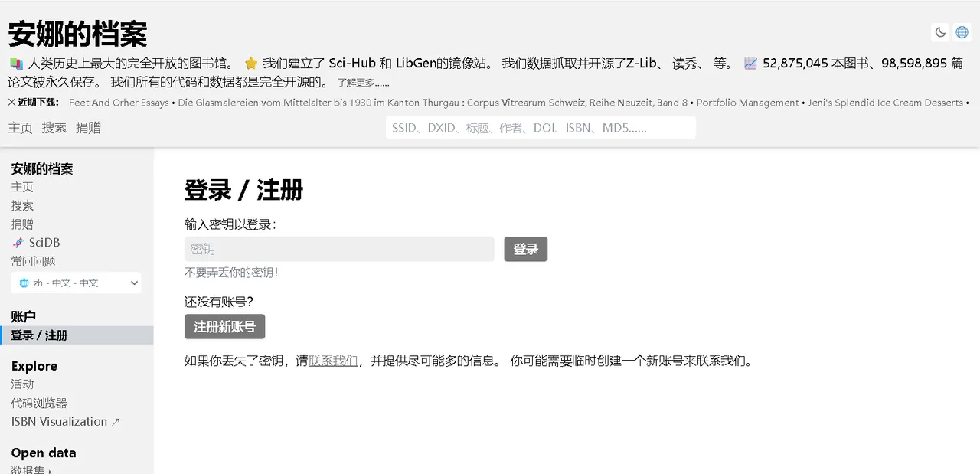
Task: Select 登录 / 注册 in the sidebar
Action: click(x=77, y=335)
